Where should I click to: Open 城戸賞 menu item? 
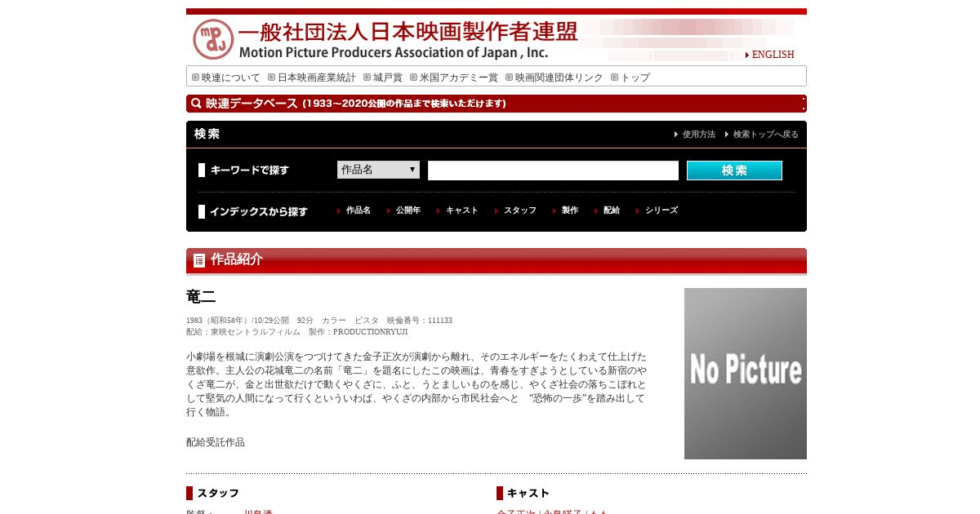click(x=388, y=78)
